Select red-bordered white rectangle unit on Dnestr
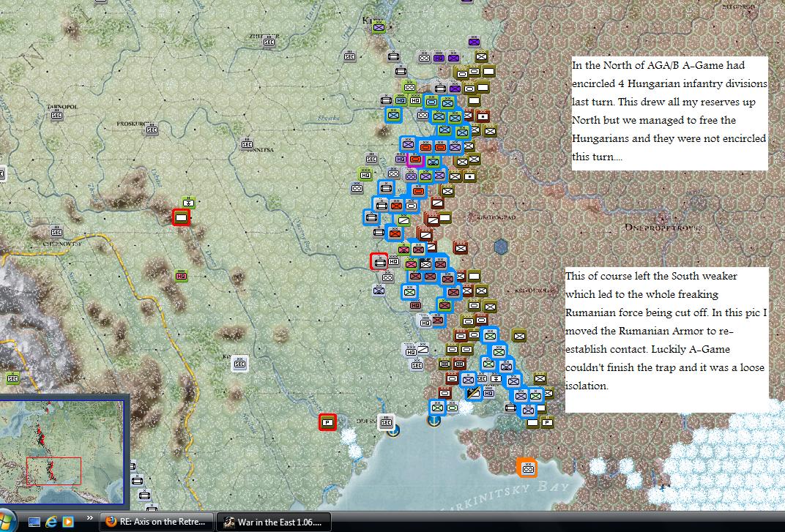Screen dimensions: 785x532 coord(181,217)
